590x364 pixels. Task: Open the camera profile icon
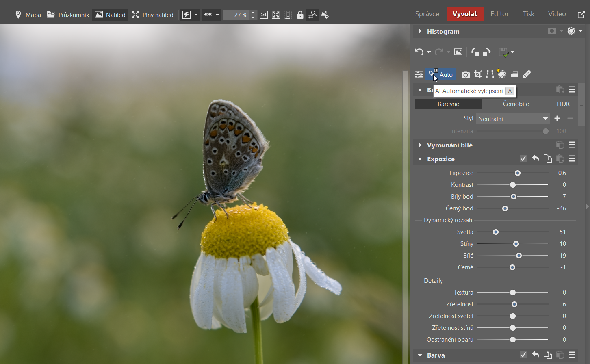pos(466,75)
